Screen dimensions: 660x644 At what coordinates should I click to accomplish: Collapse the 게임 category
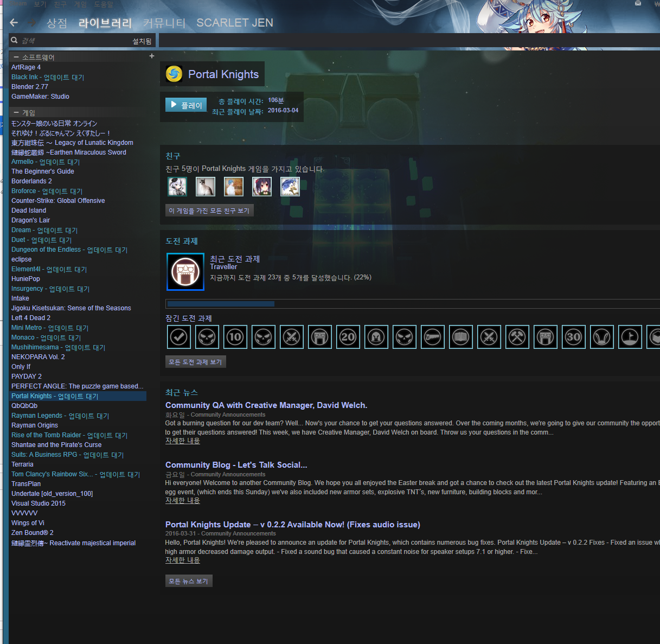pyautogui.click(x=16, y=113)
